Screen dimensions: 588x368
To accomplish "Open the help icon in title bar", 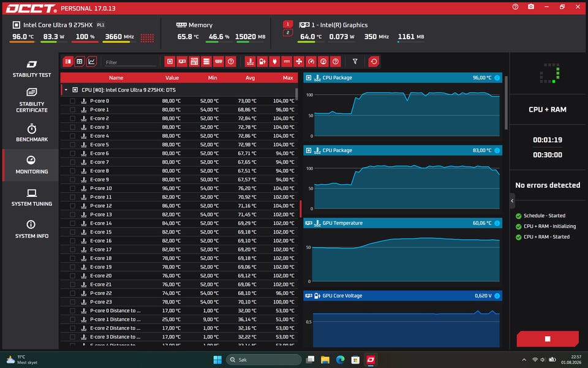I will coord(515,7).
